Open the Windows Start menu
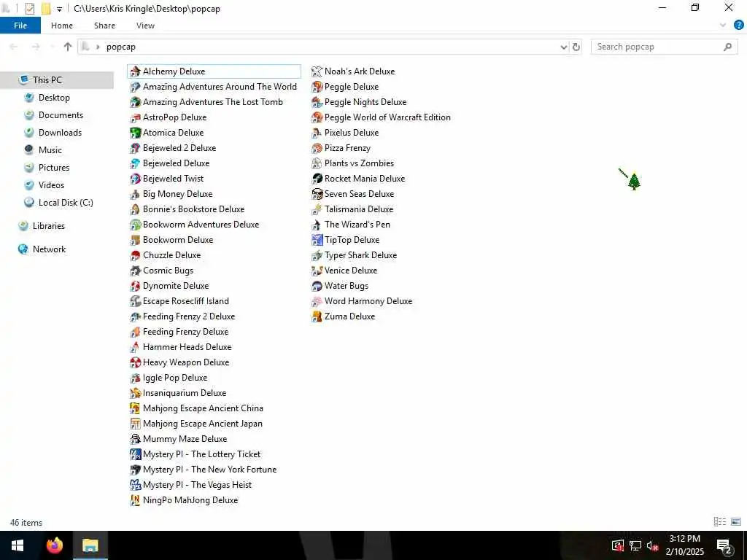747x560 pixels. pos(18,545)
